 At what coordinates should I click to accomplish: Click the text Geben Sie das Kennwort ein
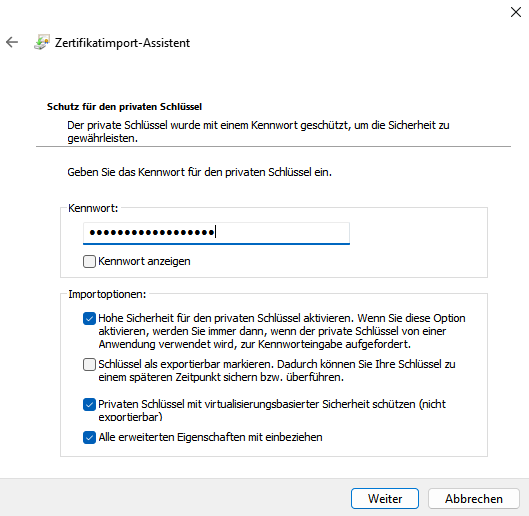199,172
